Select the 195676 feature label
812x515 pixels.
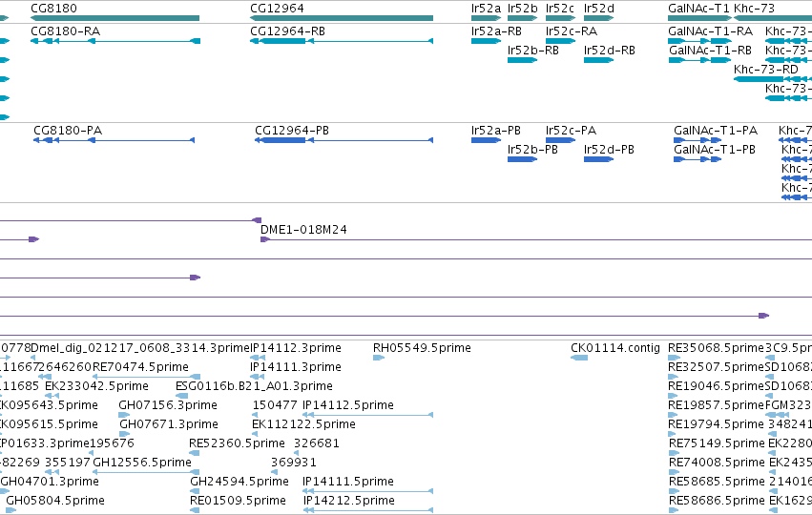112,443
